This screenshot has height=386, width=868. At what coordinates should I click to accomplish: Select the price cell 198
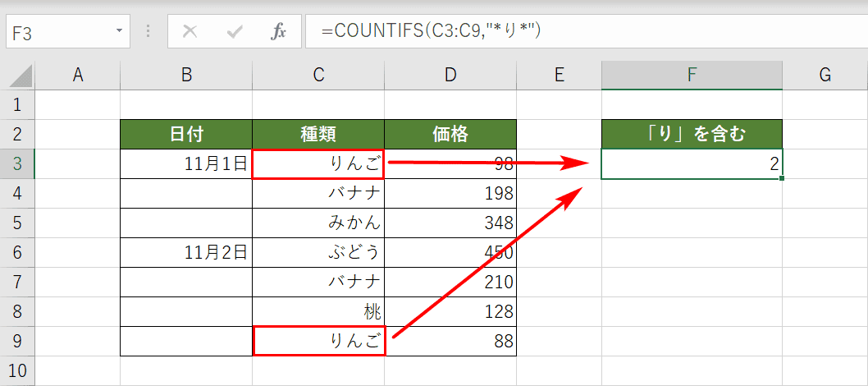(450, 193)
